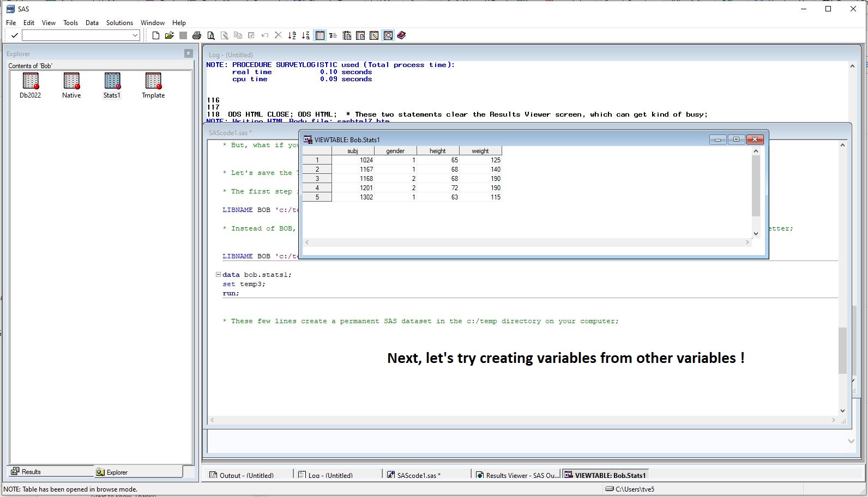
Task: Click the Print Preview magnifier icon
Action: click(210, 35)
